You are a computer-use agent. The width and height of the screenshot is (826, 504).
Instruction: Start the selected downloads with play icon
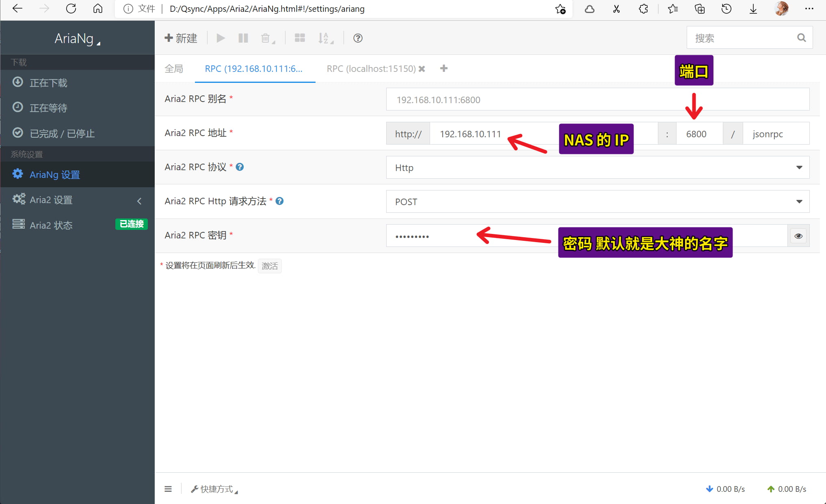pos(221,38)
